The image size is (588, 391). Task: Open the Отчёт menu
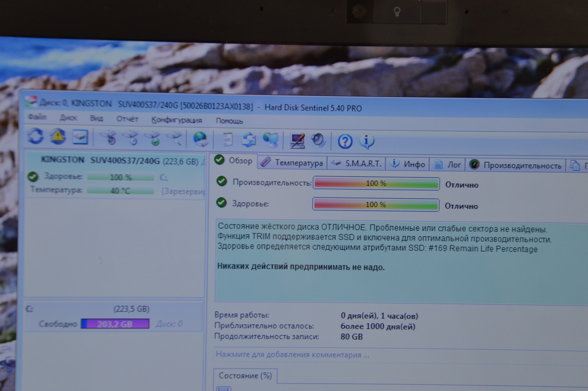(x=127, y=119)
